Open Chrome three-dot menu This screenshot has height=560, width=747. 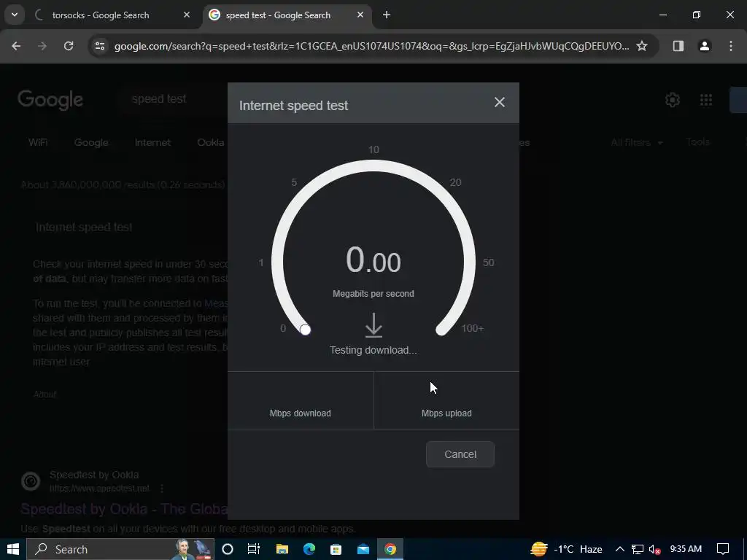pyautogui.click(x=731, y=46)
